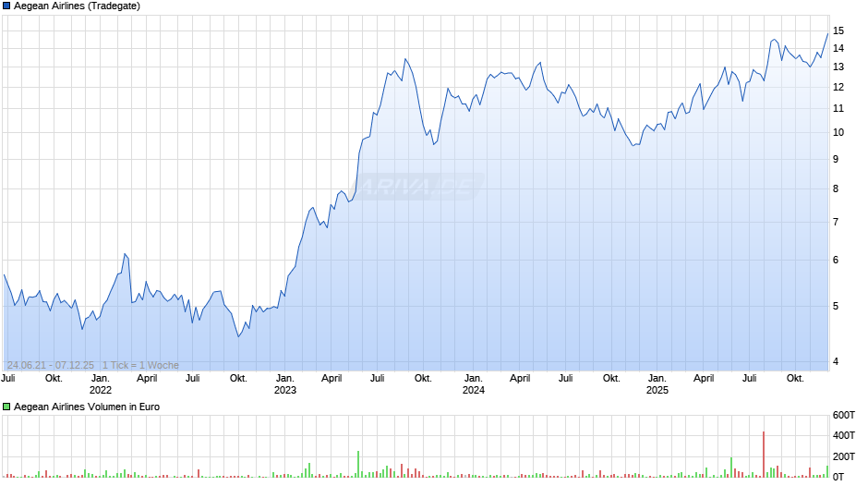Viewport: 868px width, 486px height.
Task: Click the price axis label 7
Action: pos(836,223)
